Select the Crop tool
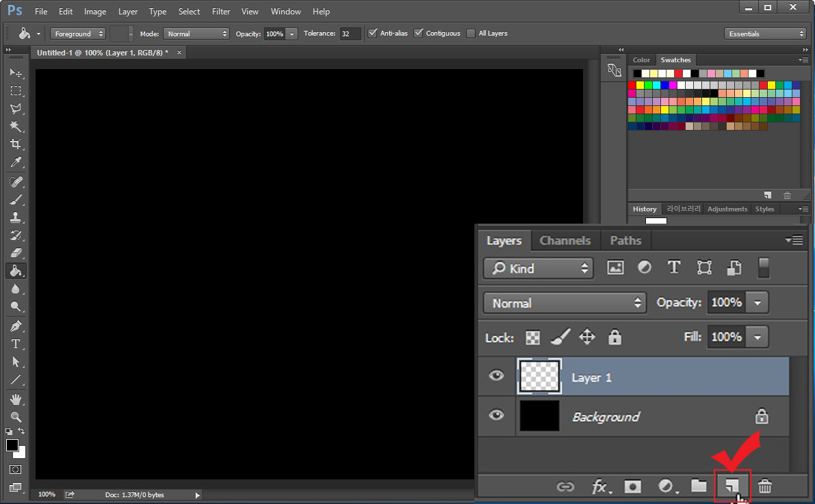The image size is (815, 504). pyautogui.click(x=16, y=144)
